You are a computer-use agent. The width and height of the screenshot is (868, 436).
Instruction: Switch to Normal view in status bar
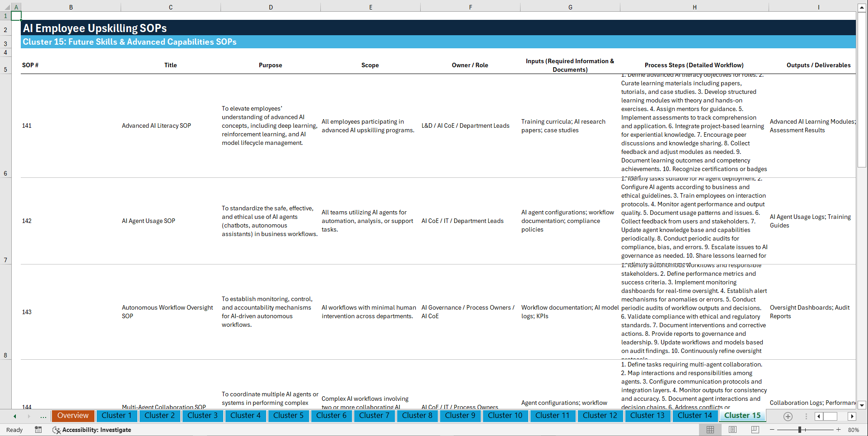click(x=710, y=430)
